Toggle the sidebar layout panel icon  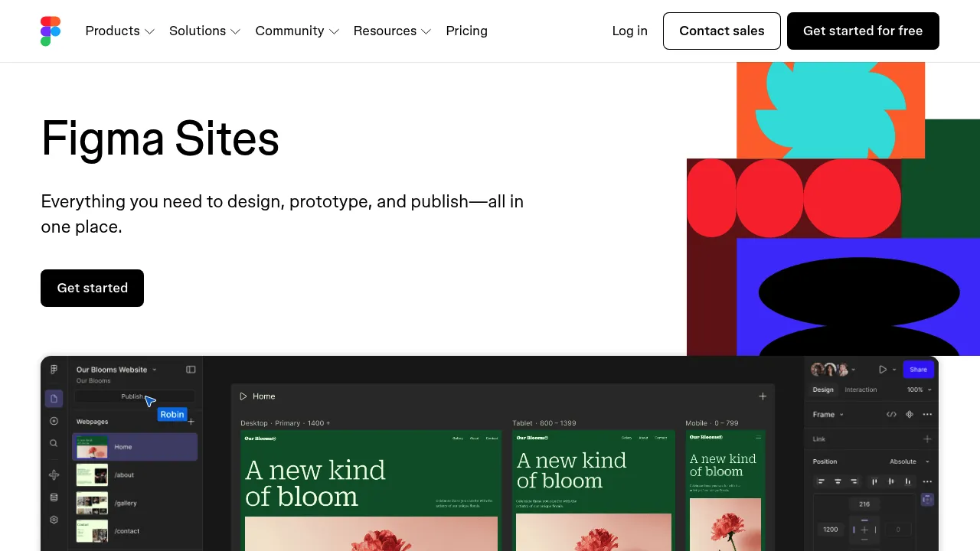[191, 370]
